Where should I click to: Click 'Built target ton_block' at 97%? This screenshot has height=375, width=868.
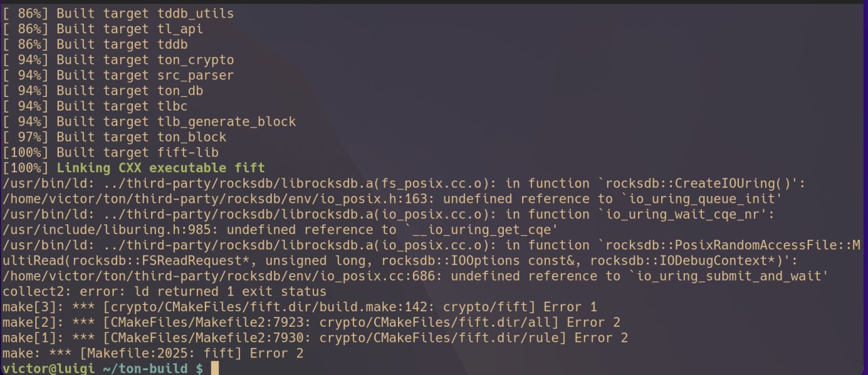115,137
